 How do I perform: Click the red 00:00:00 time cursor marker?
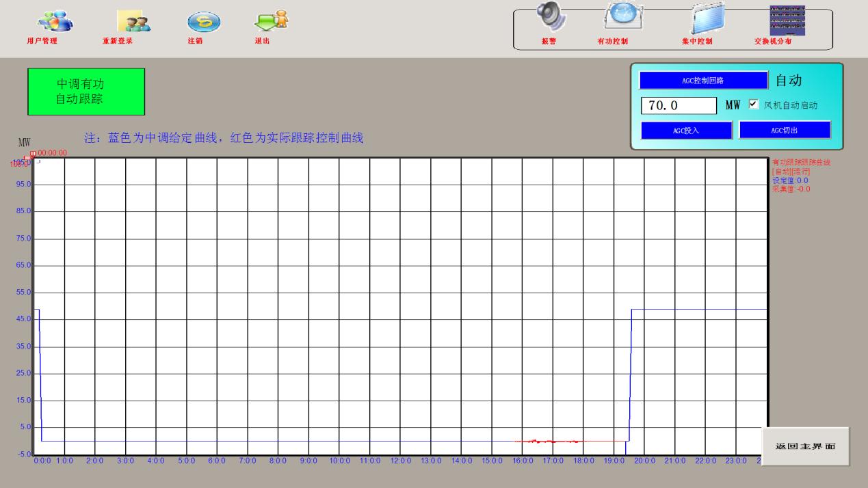tap(32, 154)
